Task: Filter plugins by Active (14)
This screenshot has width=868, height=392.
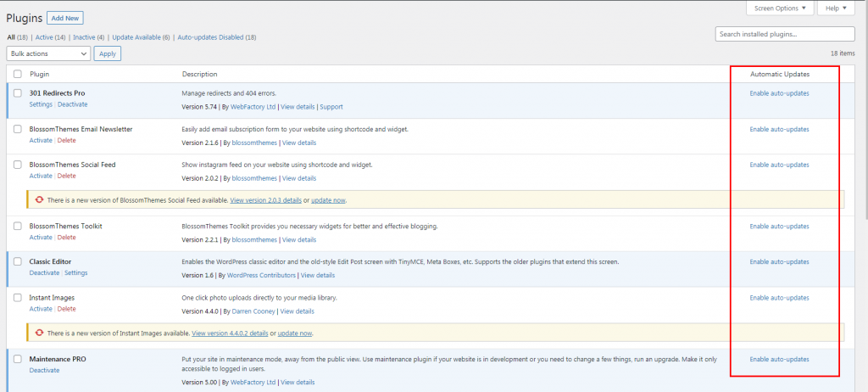Action: [x=50, y=37]
